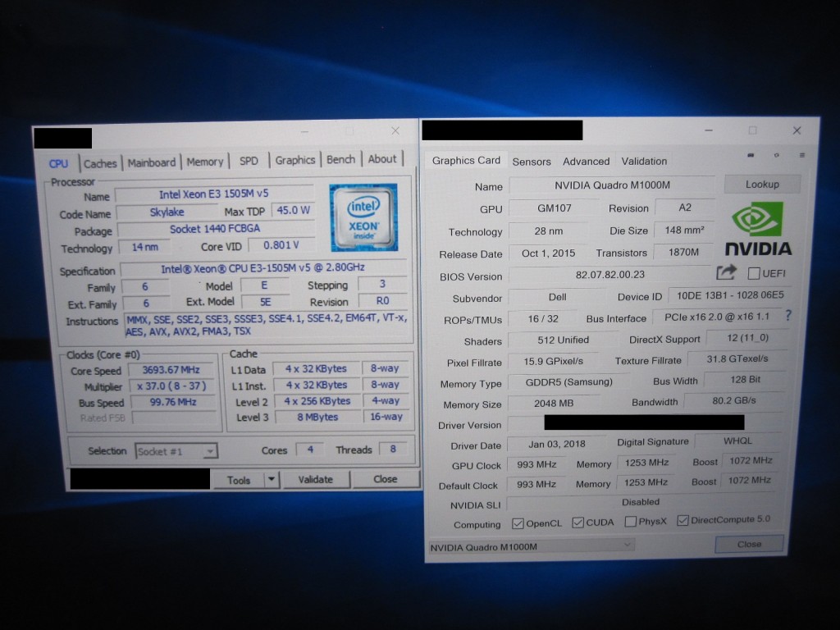Click the Release Date value Oct 1, 2015

point(548,253)
